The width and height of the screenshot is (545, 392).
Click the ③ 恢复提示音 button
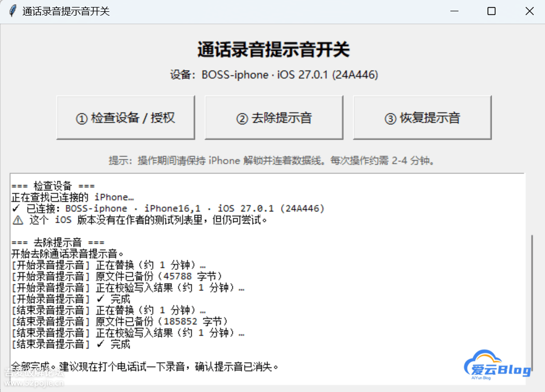click(422, 118)
